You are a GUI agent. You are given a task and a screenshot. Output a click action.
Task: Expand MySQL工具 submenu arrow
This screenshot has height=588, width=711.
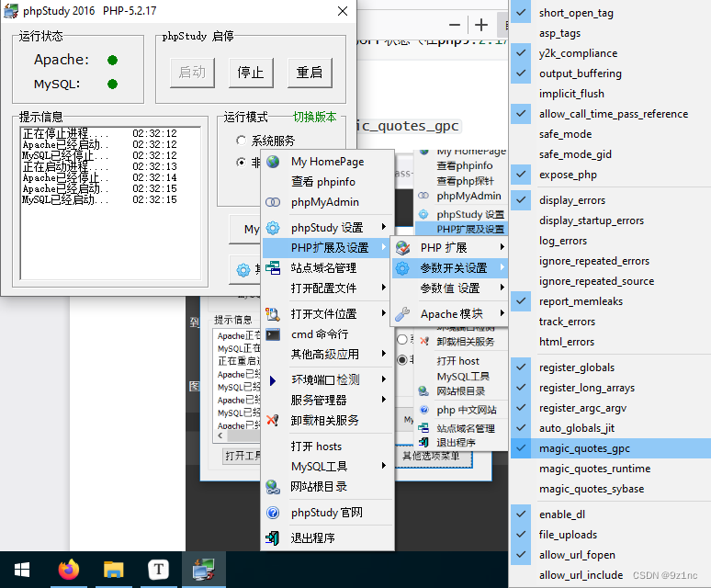[384, 466]
